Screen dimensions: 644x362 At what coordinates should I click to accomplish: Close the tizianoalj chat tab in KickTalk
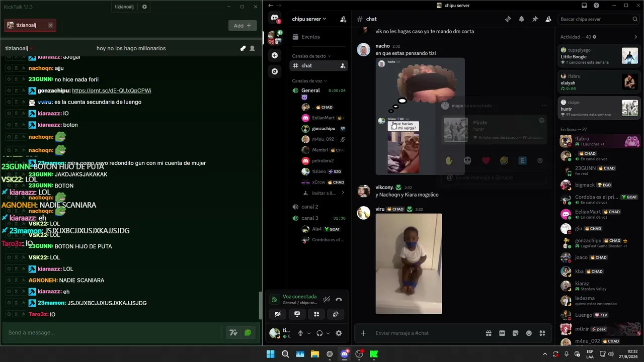50,25
